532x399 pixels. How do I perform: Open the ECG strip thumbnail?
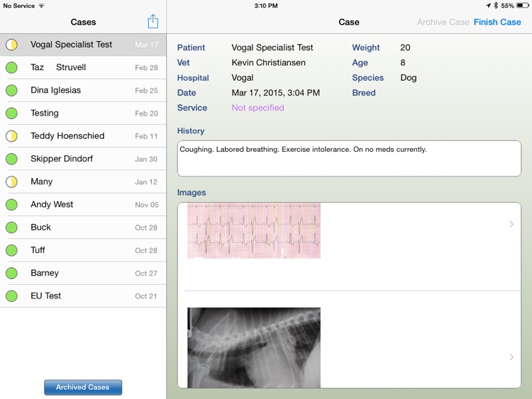[254, 230]
